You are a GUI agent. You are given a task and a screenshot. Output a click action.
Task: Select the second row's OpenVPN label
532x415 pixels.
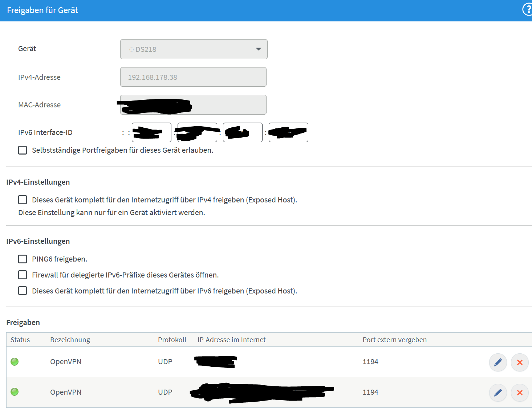(x=66, y=392)
